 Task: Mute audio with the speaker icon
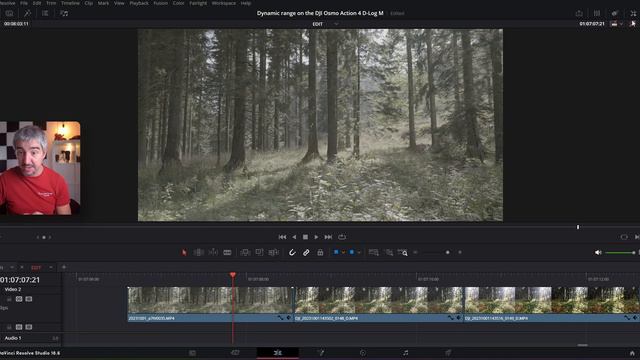598,253
